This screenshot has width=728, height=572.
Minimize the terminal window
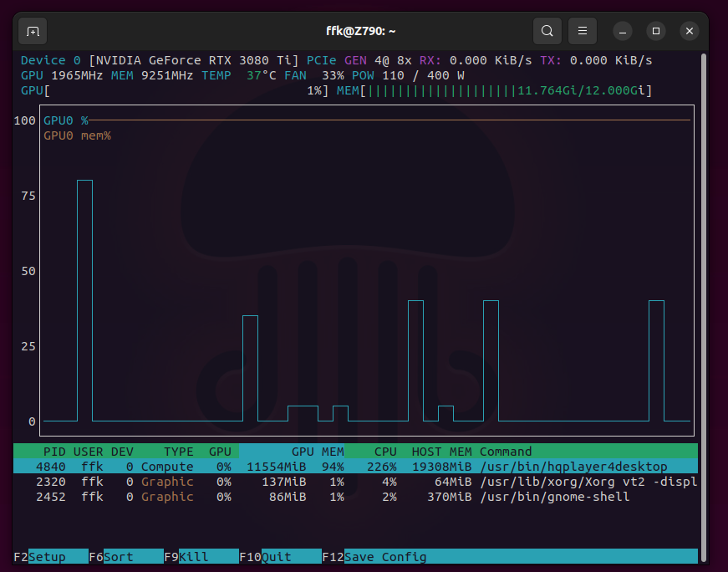[x=623, y=31]
